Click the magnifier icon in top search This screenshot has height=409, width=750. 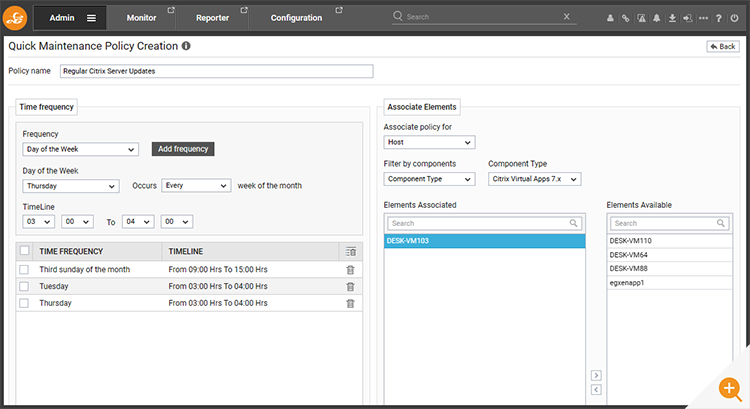397,16
